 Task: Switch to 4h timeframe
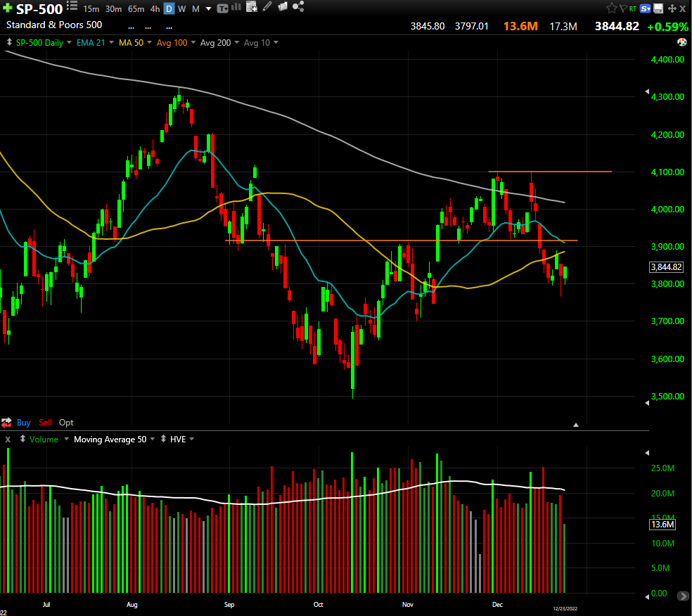click(x=155, y=9)
